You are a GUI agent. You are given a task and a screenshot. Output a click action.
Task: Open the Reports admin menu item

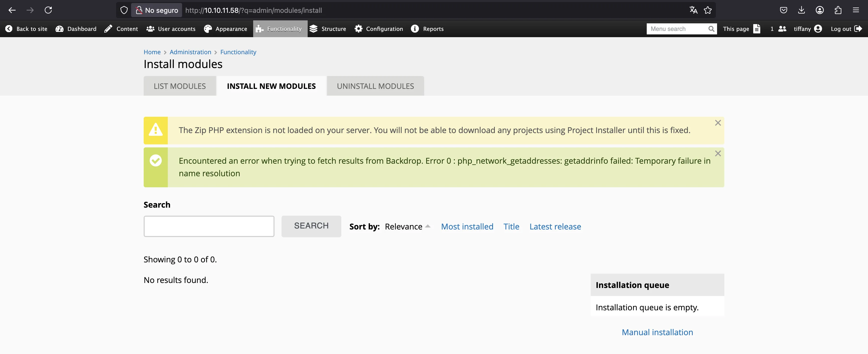(x=427, y=29)
